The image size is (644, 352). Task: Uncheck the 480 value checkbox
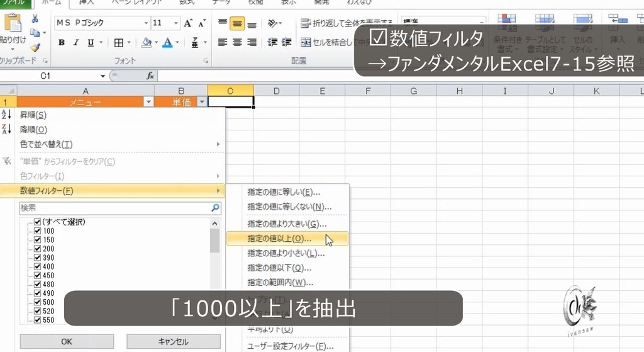tap(37, 285)
